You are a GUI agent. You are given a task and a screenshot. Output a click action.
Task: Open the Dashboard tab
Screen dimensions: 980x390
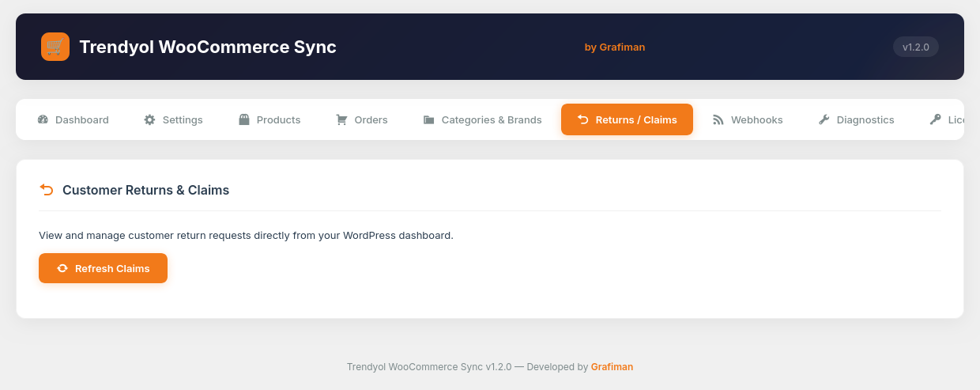click(73, 119)
